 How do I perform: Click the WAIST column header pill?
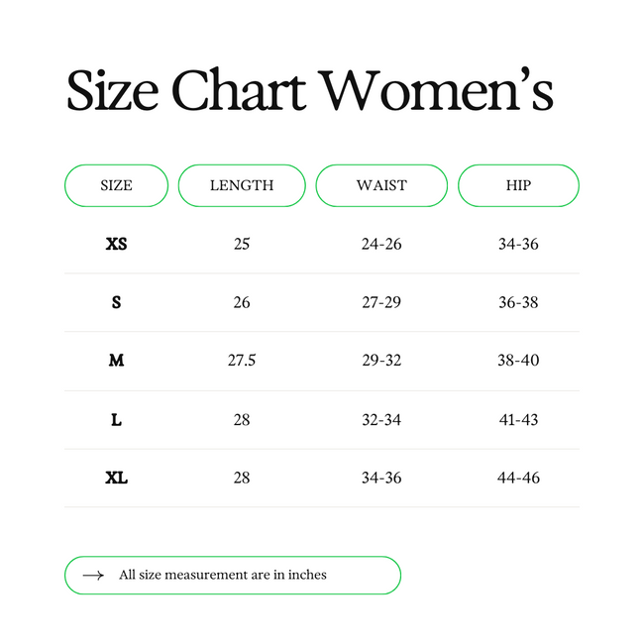click(381, 185)
